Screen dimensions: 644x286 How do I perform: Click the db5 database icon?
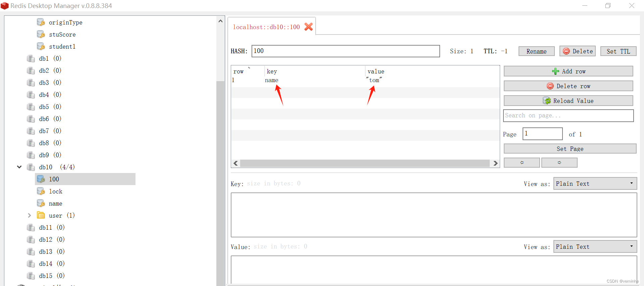(x=31, y=107)
